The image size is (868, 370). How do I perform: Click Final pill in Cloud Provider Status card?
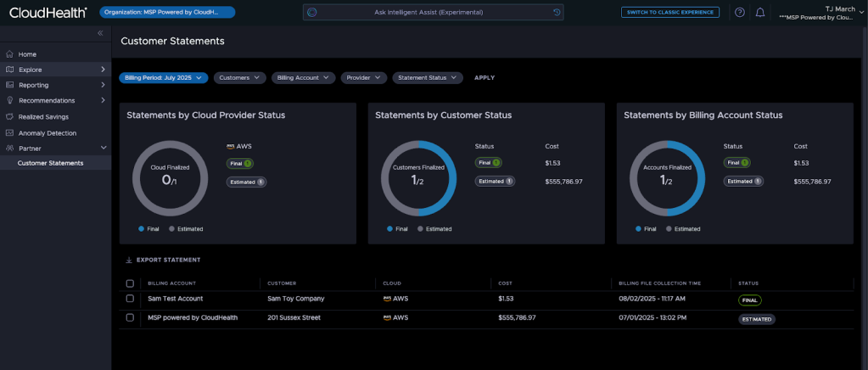click(x=239, y=164)
